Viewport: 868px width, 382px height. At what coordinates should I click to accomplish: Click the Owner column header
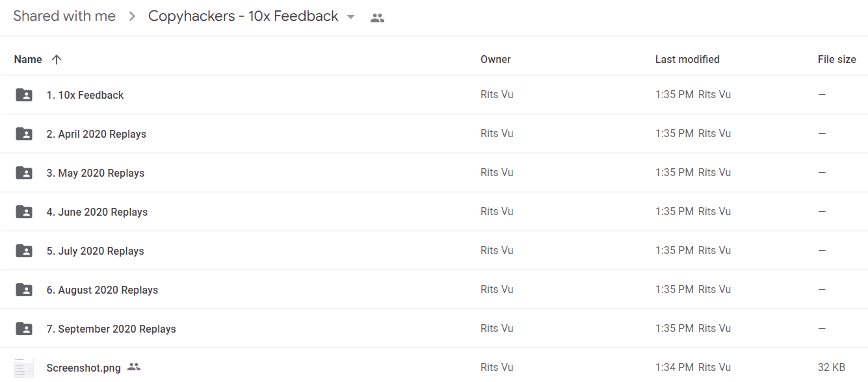pyautogui.click(x=495, y=59)
